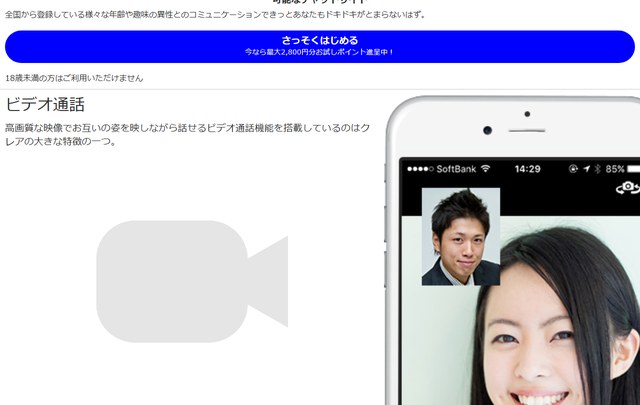Click the signal strength dots on phone
The height and width of the screenshot is (405, 640).
click(420, 169)
